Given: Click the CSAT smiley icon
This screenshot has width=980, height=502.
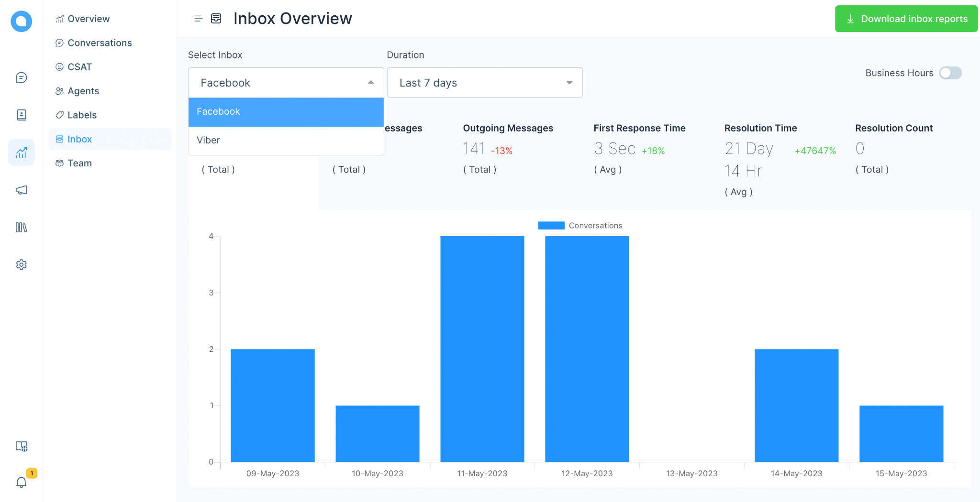Looking at the screenshot, I should click(x=59, y=67).
